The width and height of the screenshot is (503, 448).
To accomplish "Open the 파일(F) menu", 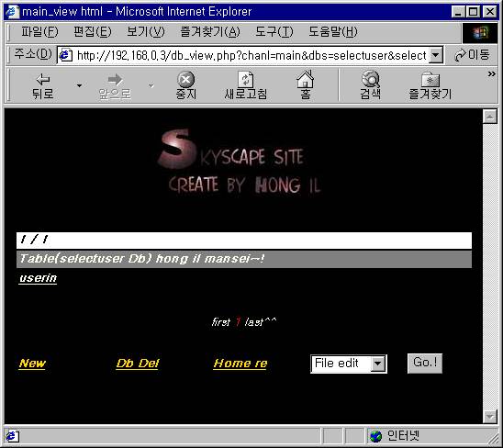I will (x=39, y=31).
